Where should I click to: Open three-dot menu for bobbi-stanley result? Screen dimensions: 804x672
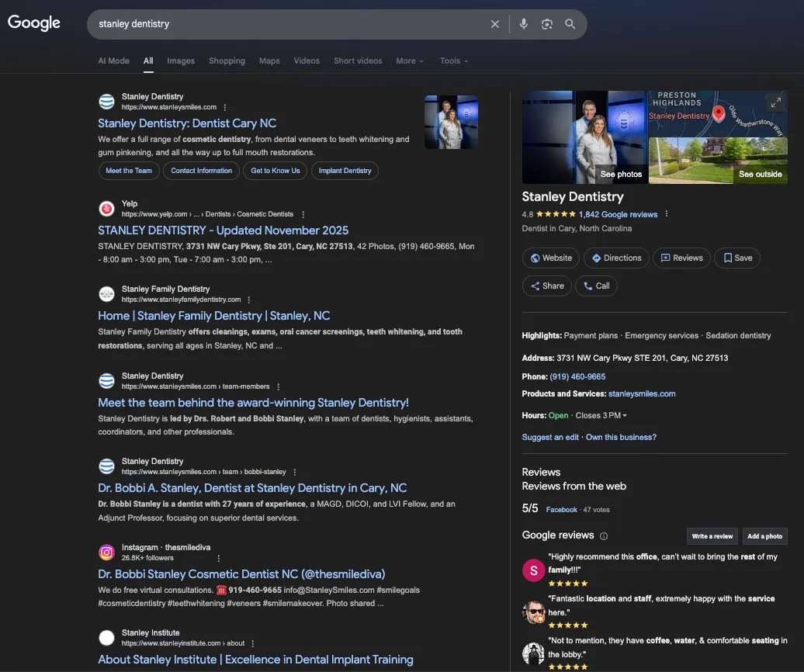(294, 472)
